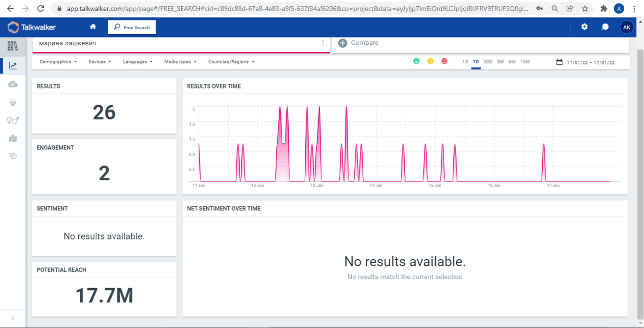
Task: Open the date range picker 11/01/22 – 17/01/22
Action: [586, 62]
